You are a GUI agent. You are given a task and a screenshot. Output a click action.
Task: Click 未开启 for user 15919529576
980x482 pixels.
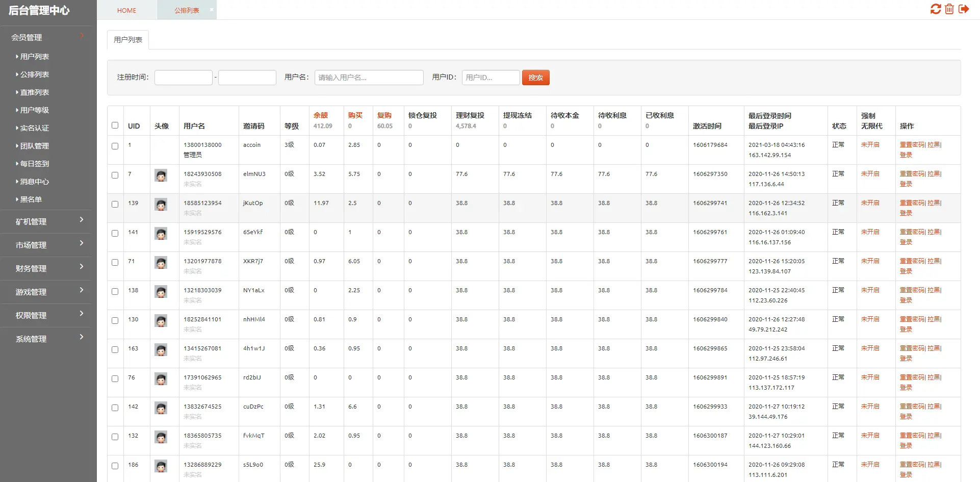tap(870, 232)
